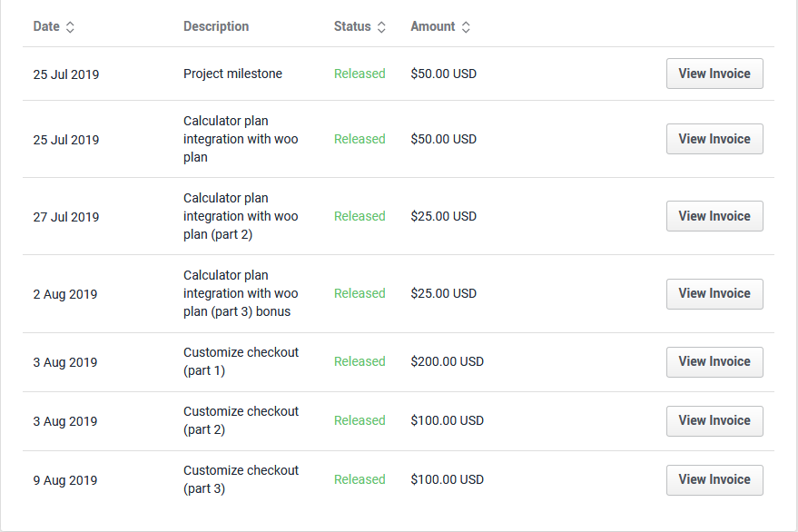Viewport: 798px width, 532px height.
Task: Click the $200.00 USD amount
Action: pyautogui.click(x=447, y=361)
